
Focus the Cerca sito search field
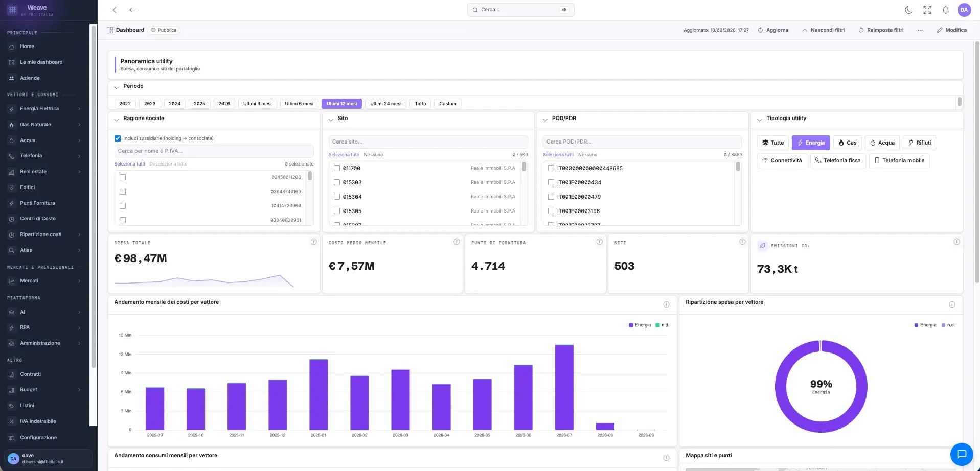(x=428, y=142)
